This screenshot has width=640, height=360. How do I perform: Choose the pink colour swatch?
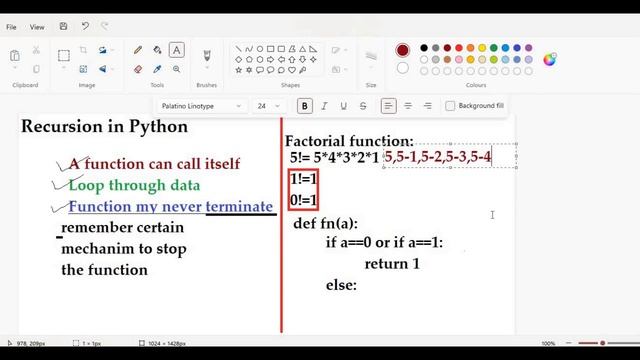[459, 60]
